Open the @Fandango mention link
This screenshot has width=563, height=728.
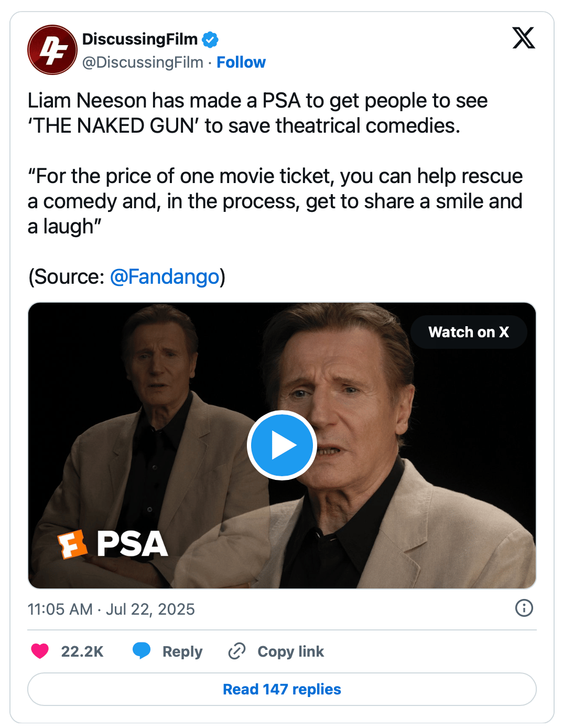tap(165, 276)
